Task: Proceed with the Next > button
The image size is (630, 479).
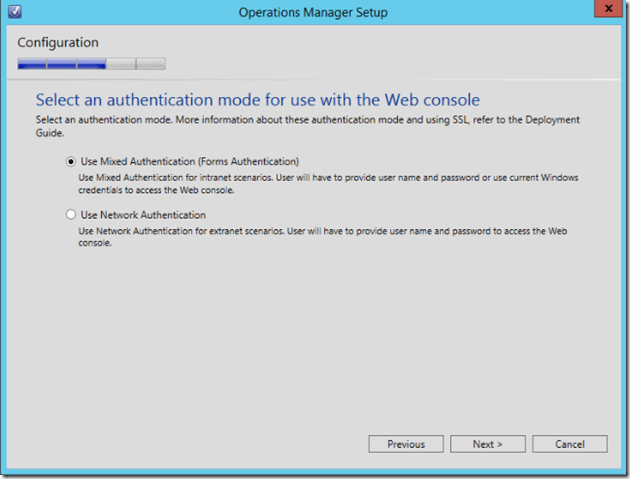Action: point(487,444)
